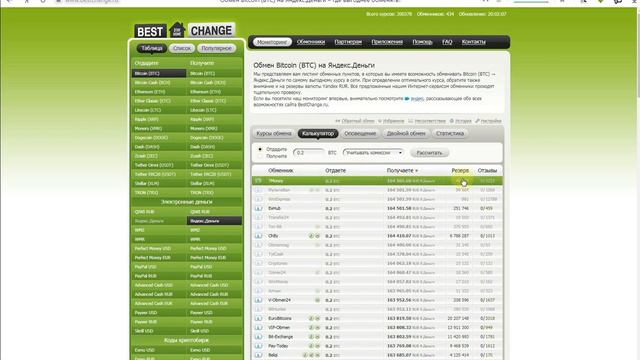Open the EuroBitcoins exchanger name

point(280,318)
